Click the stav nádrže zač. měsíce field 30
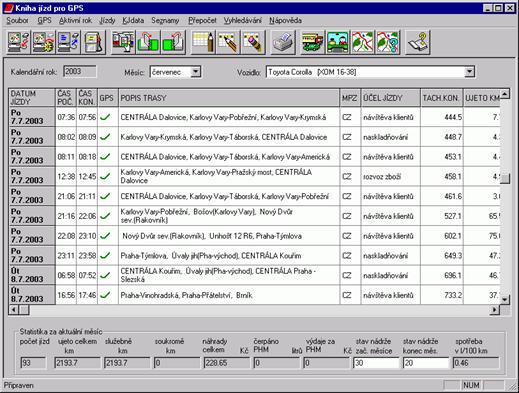The height and width of the screenshot is (393, 519). [x=376, y=363]
